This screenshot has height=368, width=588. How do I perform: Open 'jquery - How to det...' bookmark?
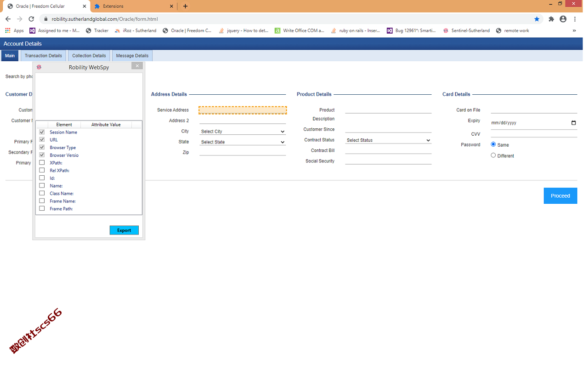[x=243, y=30]
